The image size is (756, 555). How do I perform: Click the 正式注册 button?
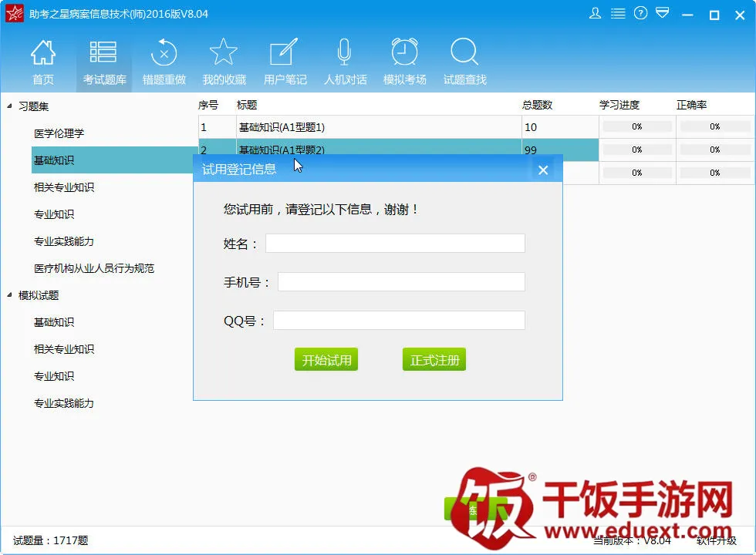434,359
